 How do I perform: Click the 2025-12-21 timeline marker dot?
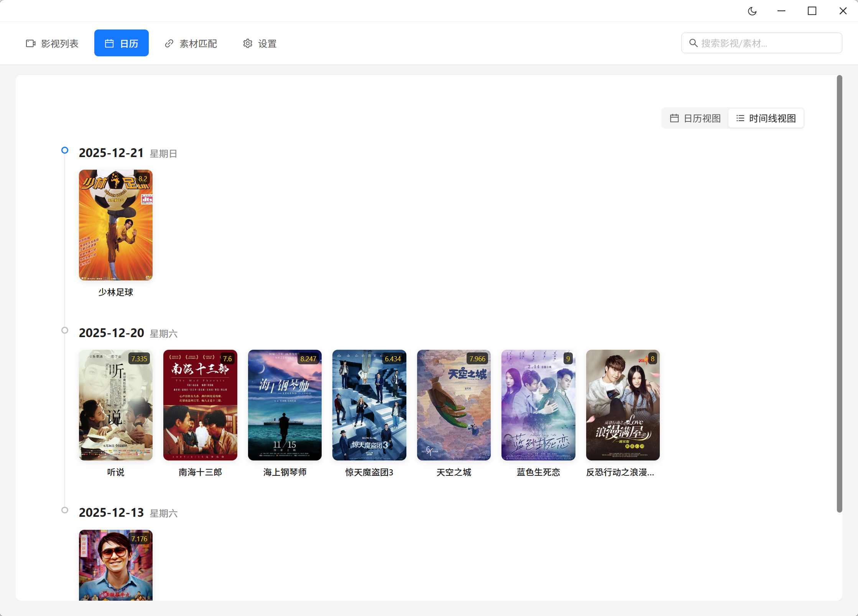coord(65,150)
